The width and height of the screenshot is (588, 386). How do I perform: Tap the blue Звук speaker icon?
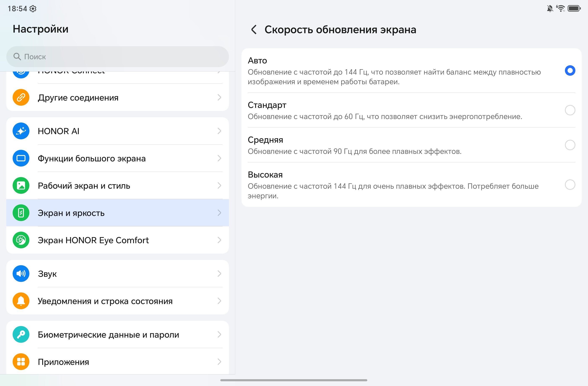point(21,274)
